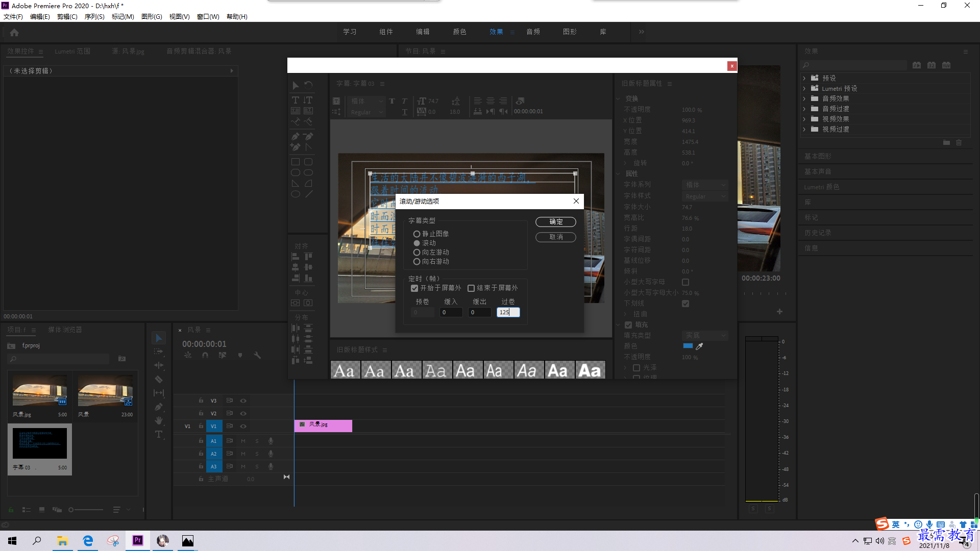Expand 音频过渡 folder
This screenshot has width=980, height=551.
[804, 109]
